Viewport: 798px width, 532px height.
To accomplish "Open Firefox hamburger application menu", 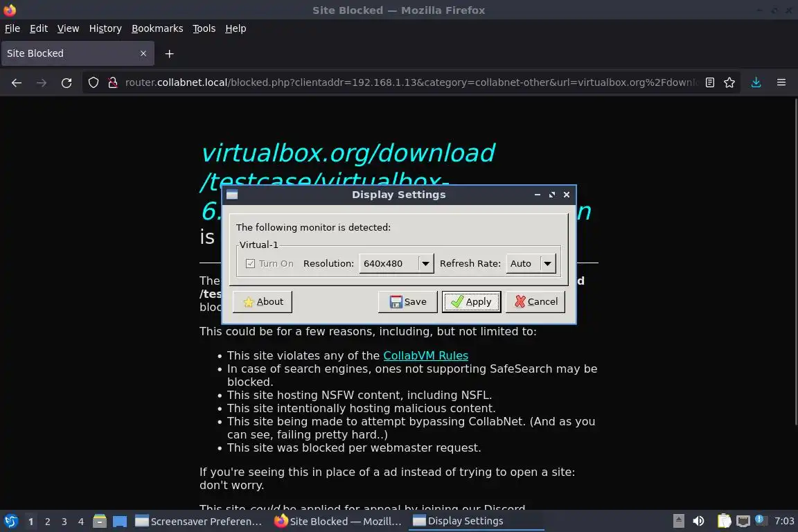I will click(x=781, y=82).
